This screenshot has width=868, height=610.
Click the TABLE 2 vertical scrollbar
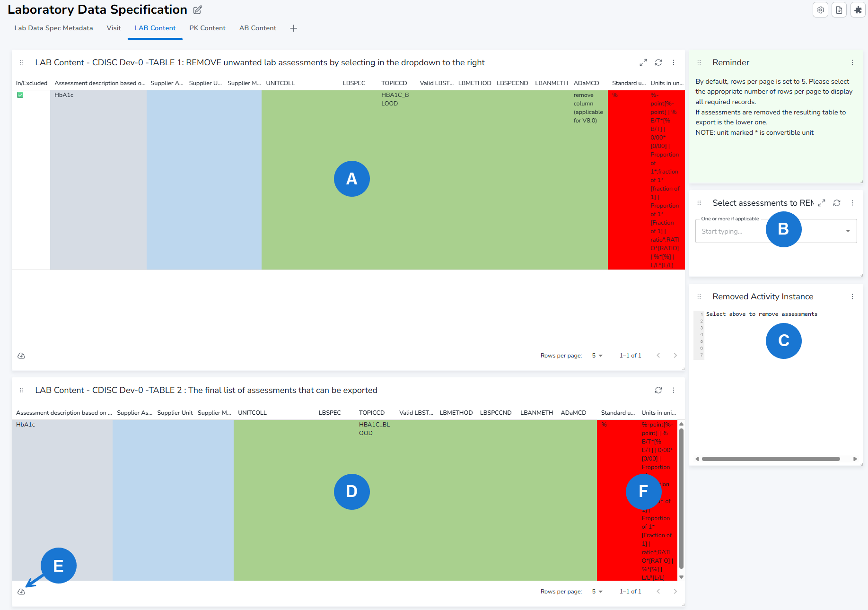click(x=681, y=498)
